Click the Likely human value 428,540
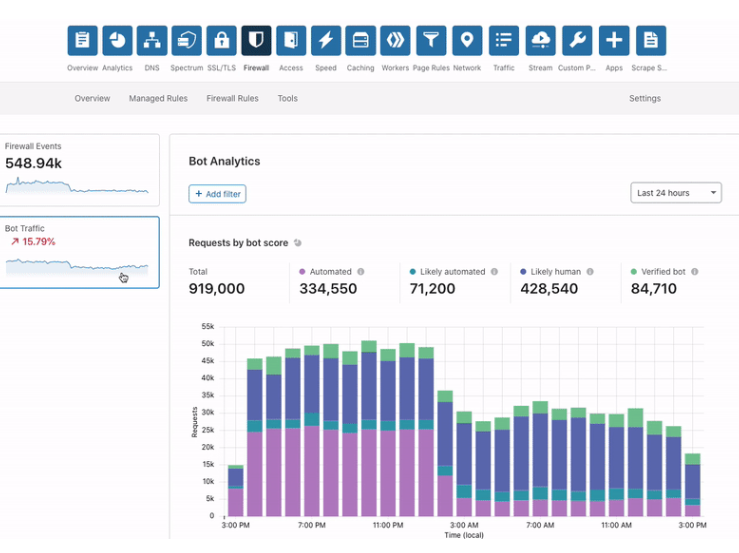Viewport: 739px width, 553px height. pos(549,289)
